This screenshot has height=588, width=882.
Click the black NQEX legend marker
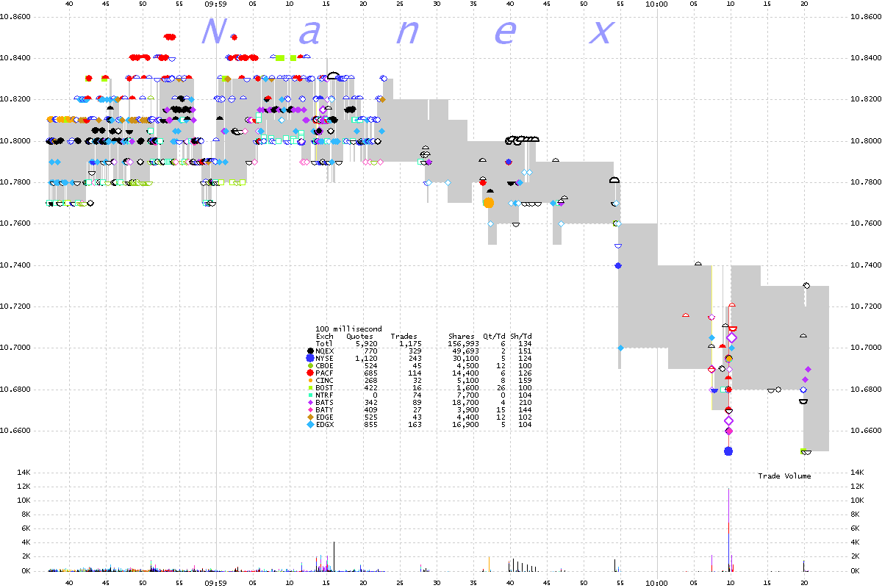pos(310,351)
